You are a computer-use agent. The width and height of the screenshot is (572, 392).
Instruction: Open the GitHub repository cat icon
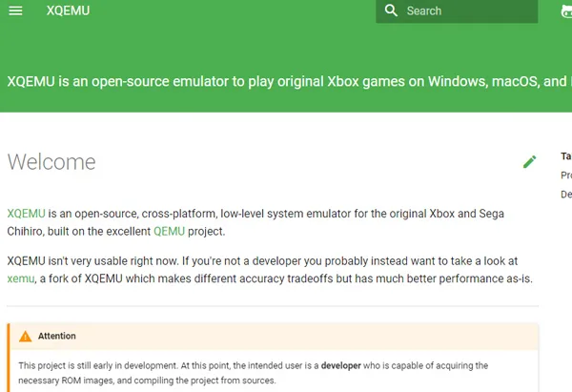(x=566, y=11)
